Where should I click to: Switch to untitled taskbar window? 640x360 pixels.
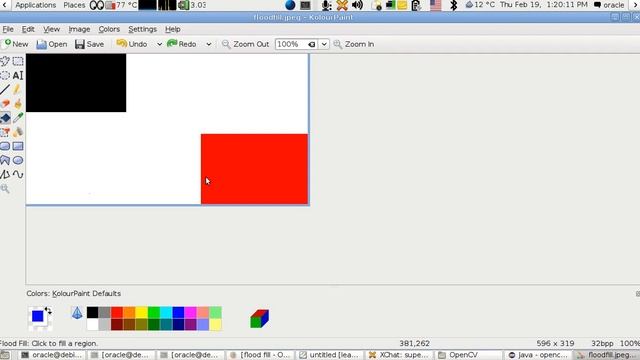tap(330, 355)
